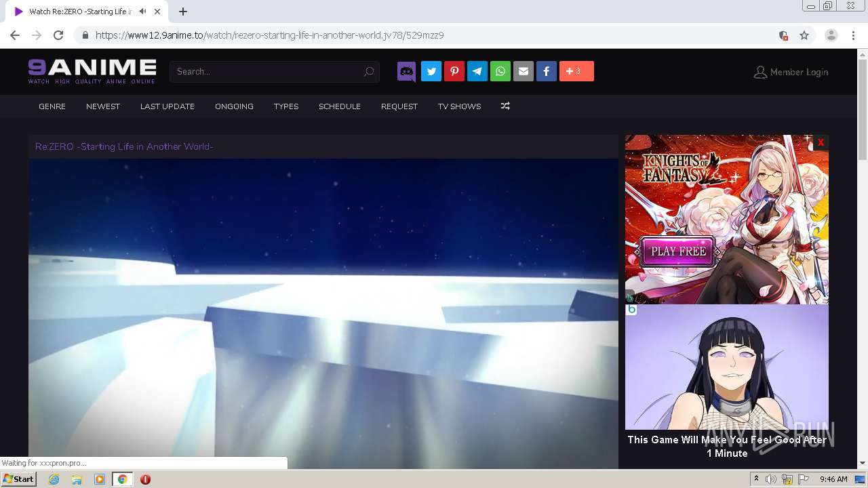Click the address bar URL
The image size is (868, 488).
pos(269,35)
